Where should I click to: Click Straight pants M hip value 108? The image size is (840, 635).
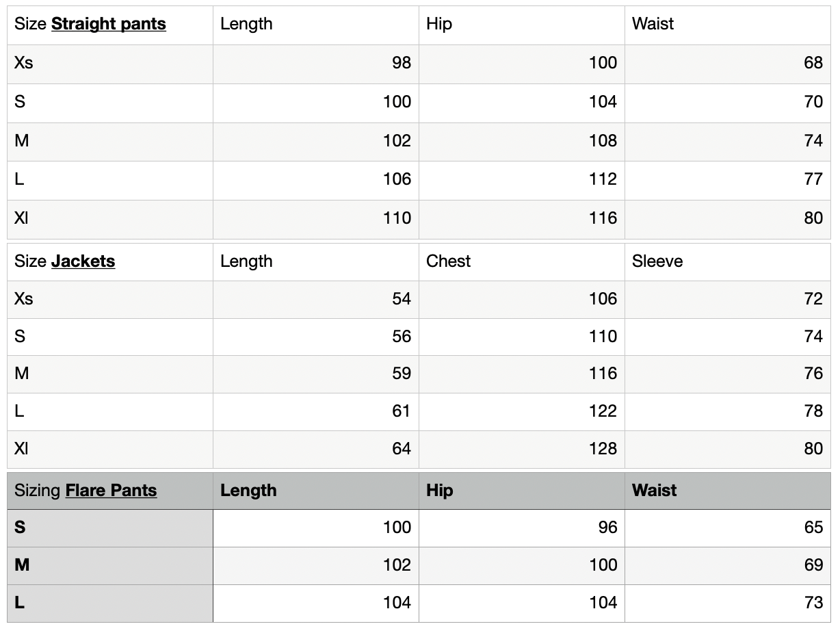603,141
